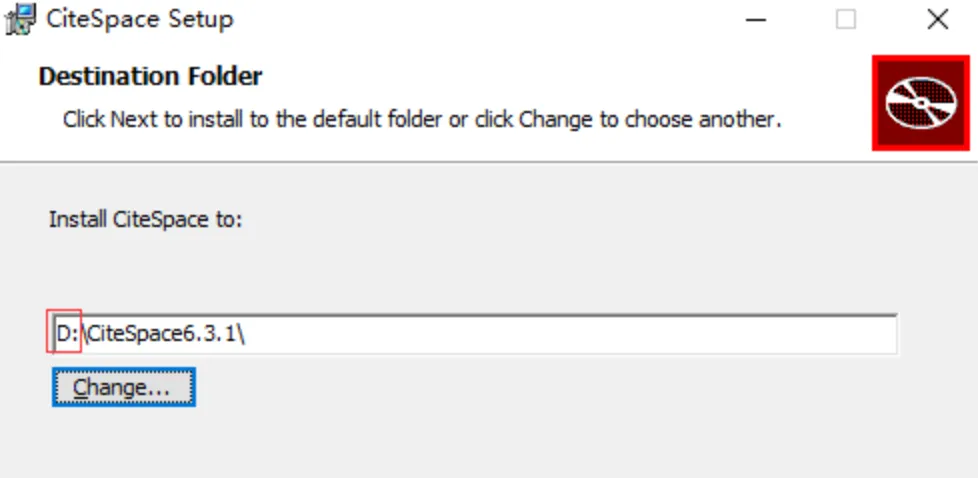Image resolution: width=978 pixels, height=478 pixels.
Task: Click the "Install CiteSpace to:" label
Action: [145, 220]
